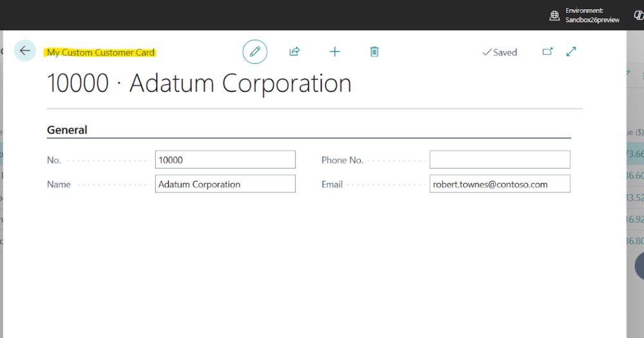Click the environment globe icon
Viewport: 644px width, 338px height.
[x=554, y=15]
